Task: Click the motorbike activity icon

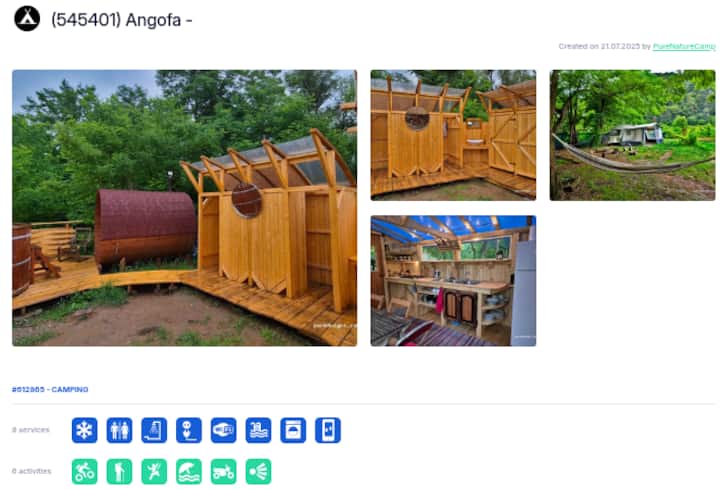Action: (224, 472)
